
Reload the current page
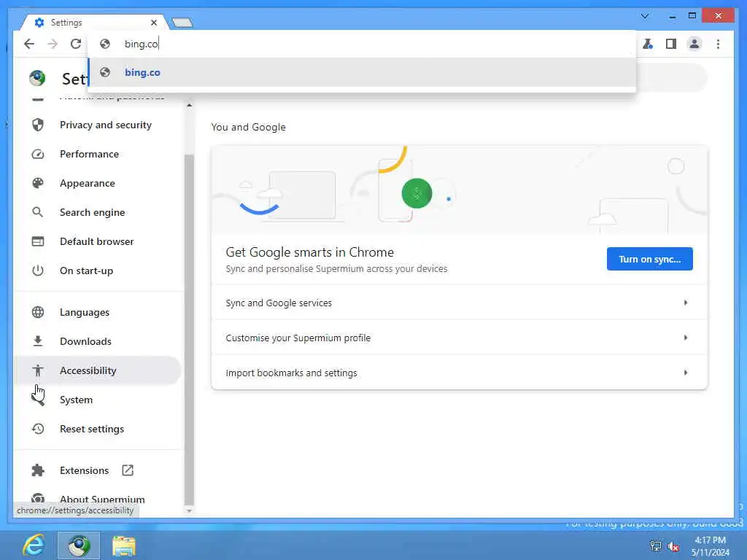point(76,44)
